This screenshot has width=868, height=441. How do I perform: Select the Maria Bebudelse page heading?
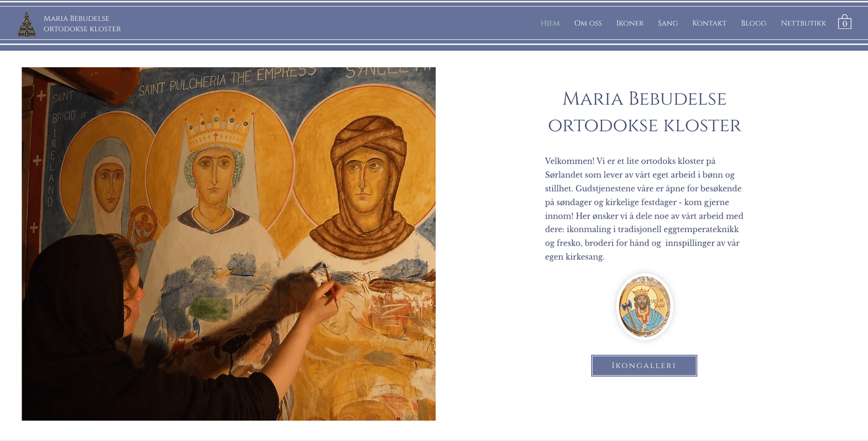coord(644,112)
